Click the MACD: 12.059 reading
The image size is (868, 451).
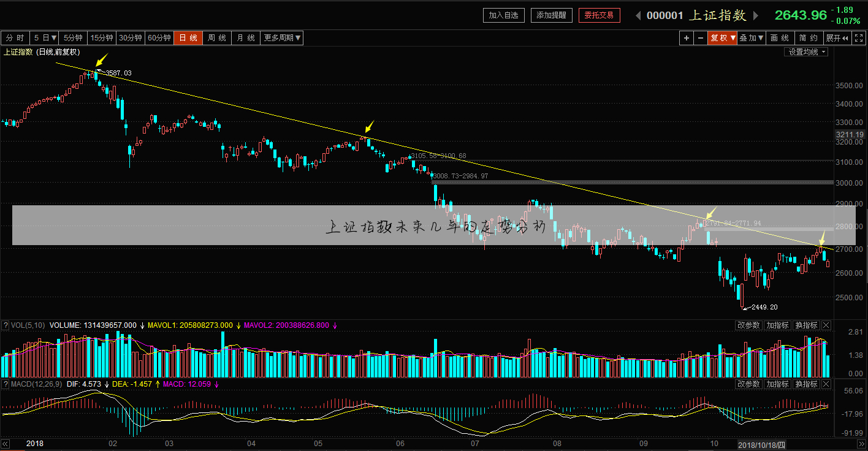point(186,384)
